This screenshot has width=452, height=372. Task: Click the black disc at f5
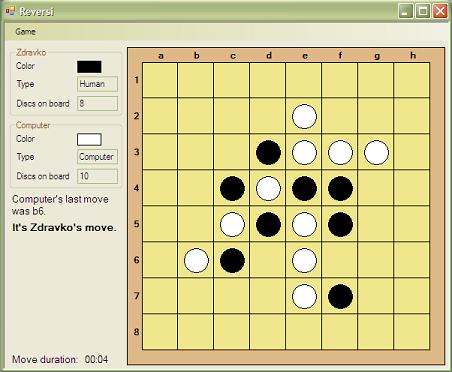pyautogui.click(x=340, y=224)
